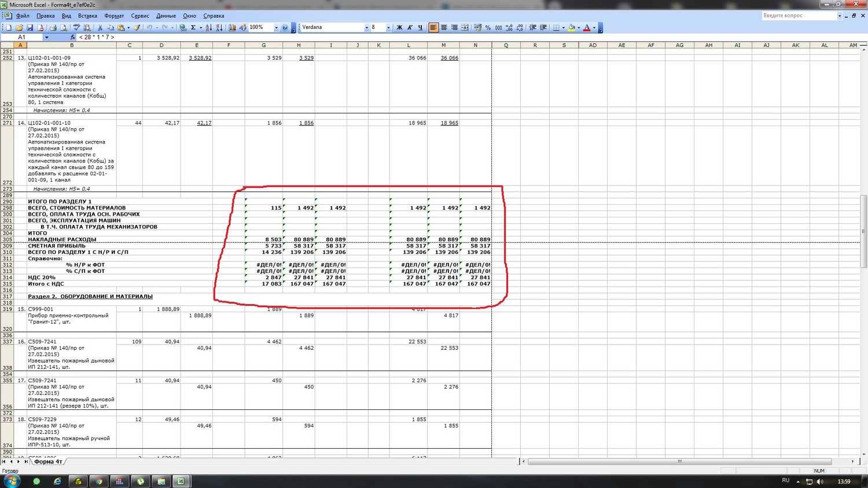The width and height of the screenshot is (868, 488).
Task: Open the Fill Color dropdown arrow
Action: tap(579, 27)
